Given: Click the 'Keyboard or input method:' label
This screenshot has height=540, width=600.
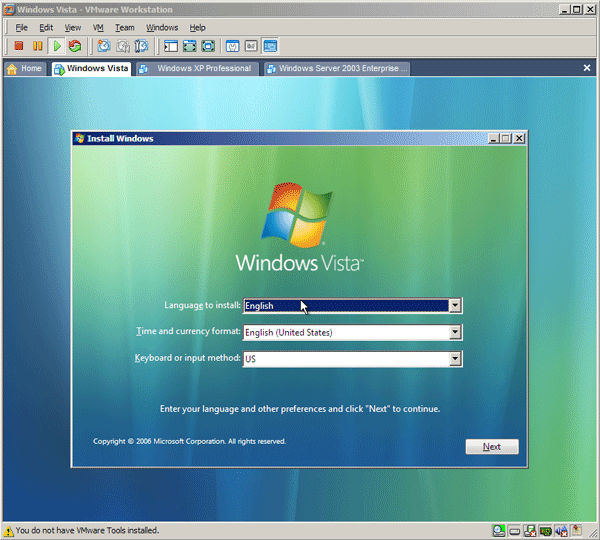Looking at the screenshot, I should tap(188, 358).
